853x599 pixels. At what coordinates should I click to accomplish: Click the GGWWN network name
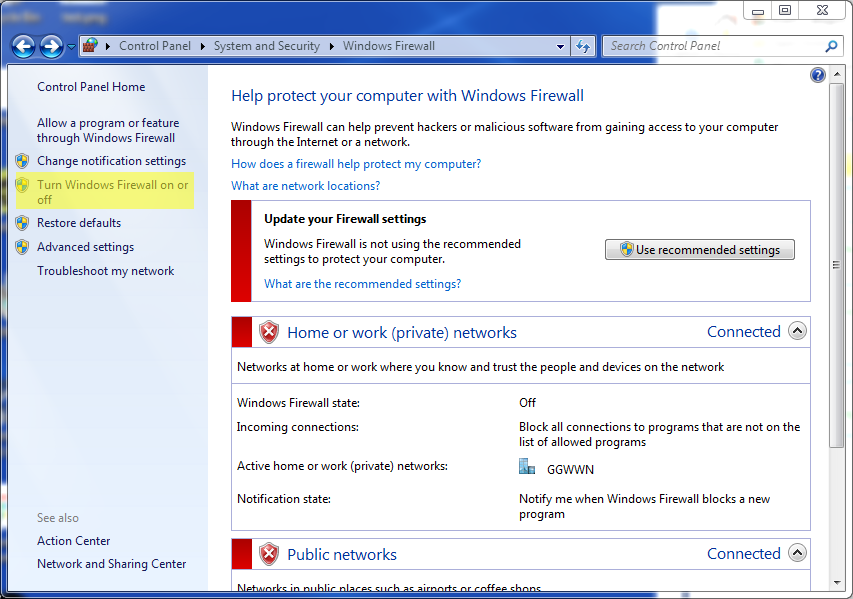pos(570,470)
